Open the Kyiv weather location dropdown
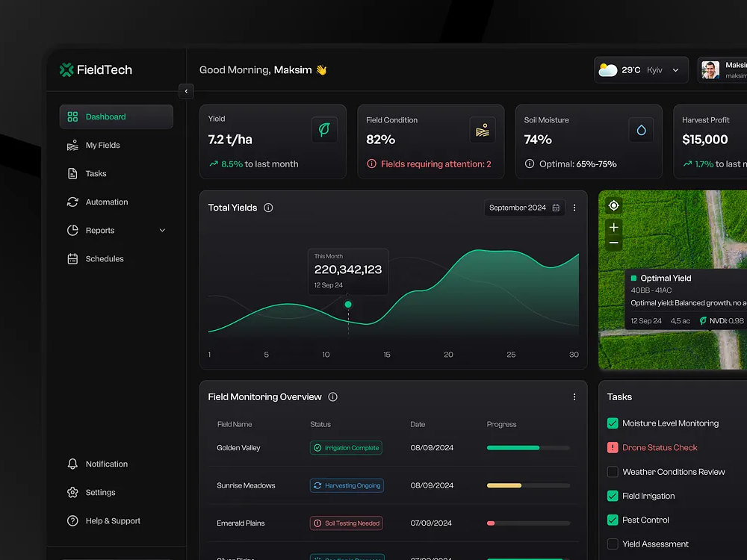 point(641,70)
